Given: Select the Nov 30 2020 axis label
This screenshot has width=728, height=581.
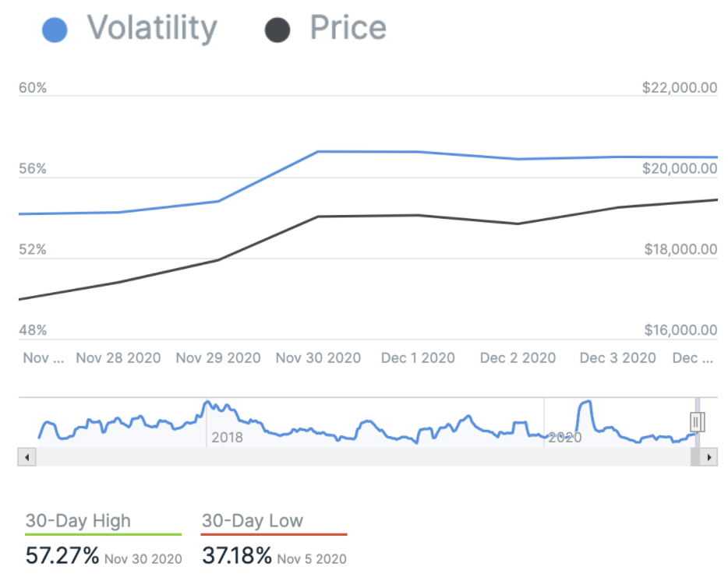Looking at the screenshot, I should 318,357.
